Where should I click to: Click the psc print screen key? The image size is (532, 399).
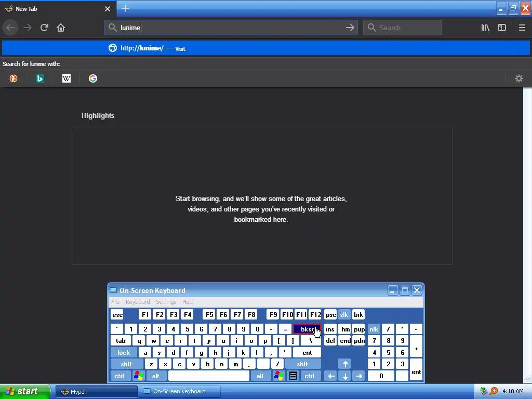point(330,314)
